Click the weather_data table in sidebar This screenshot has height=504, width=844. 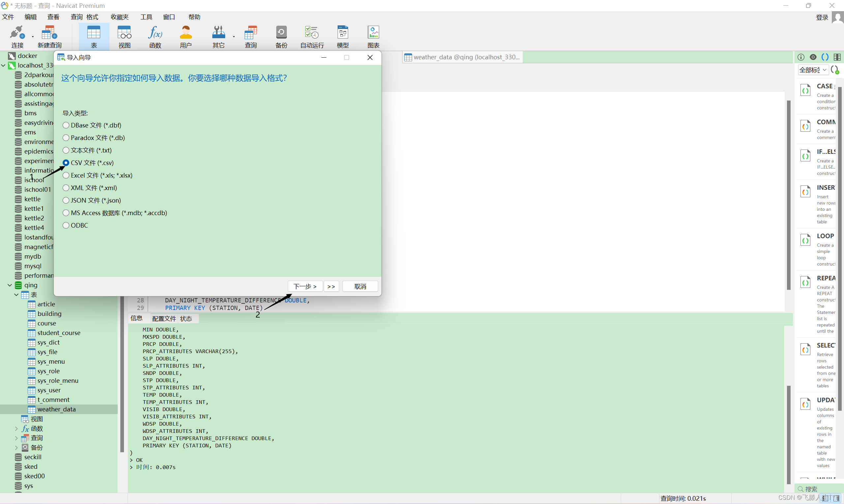pos(58,408)
